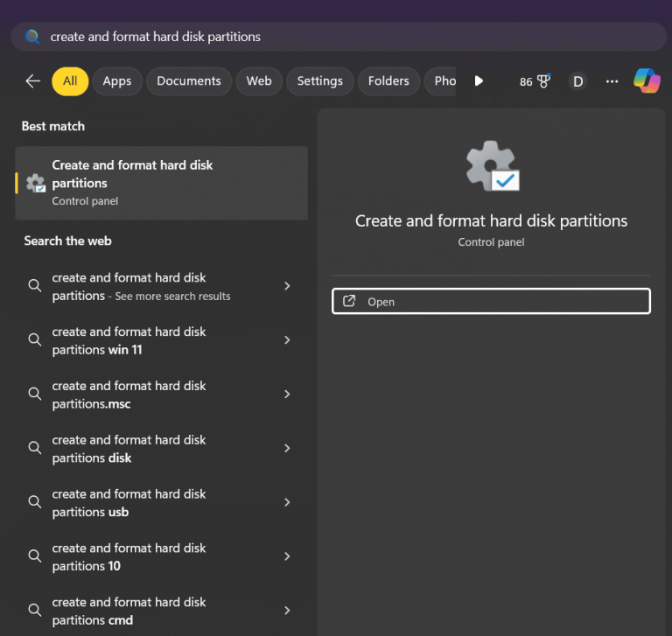The height and width of the screenshot is (636, 672).
Task: Click the back arrow in search panel
Action: [x=33, y=81]
